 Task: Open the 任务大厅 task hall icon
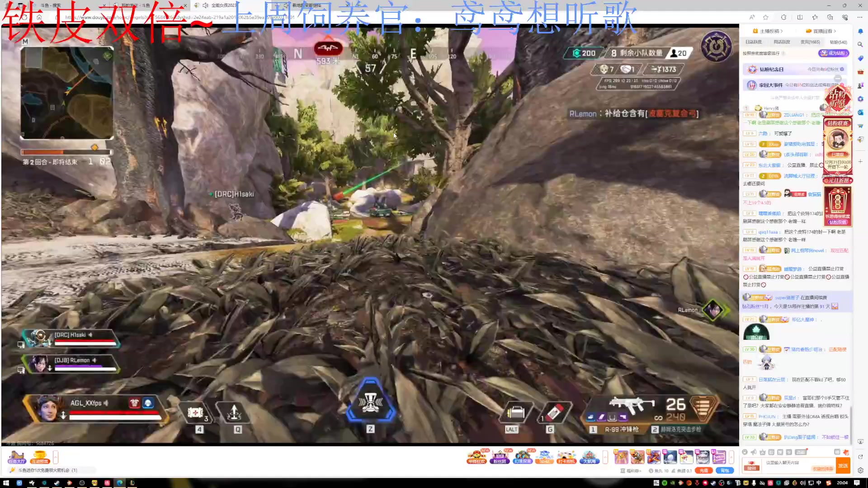[x=17, y=457]
